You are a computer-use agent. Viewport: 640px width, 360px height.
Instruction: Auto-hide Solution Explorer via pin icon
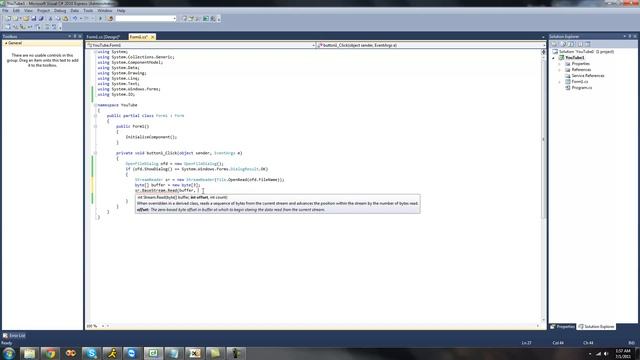[630, 36]
